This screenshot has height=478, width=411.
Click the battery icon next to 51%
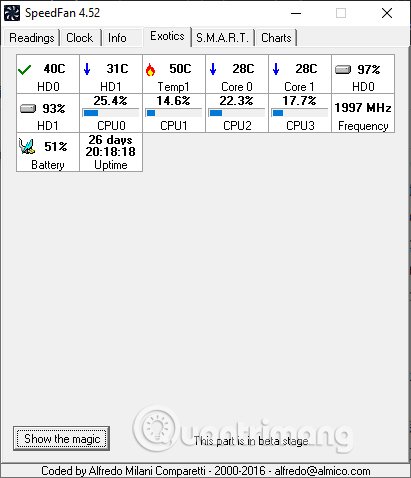pyautogui.click(x=27, y=146)
